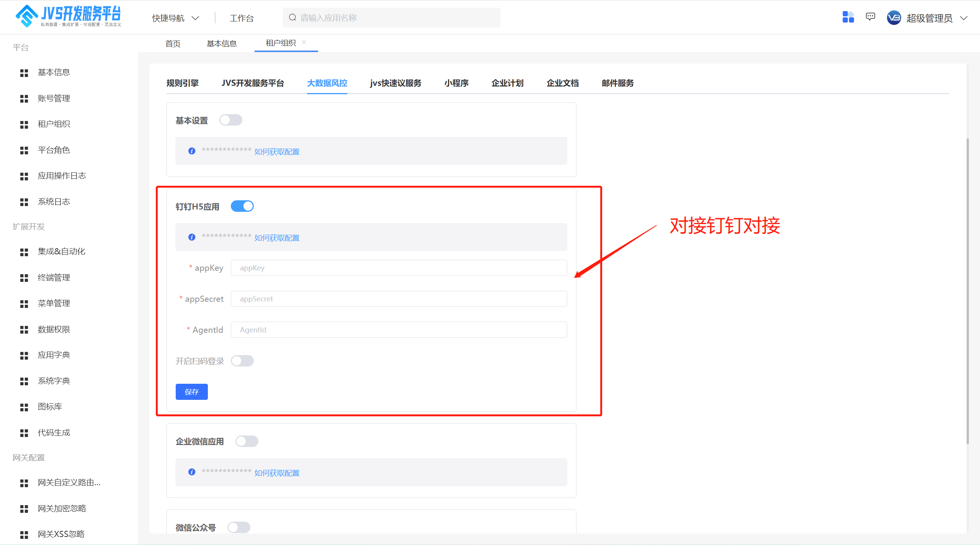Switch to the JVS开发服务平台 tab
This screenshot has height=545, width=980.
point(253,83)
